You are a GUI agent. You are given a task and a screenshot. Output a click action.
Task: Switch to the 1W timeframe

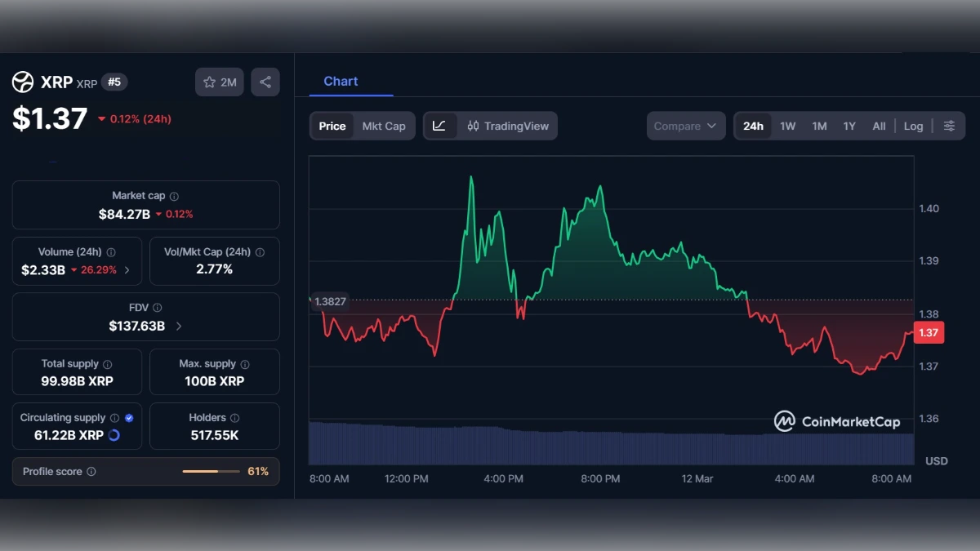[787, 126]
